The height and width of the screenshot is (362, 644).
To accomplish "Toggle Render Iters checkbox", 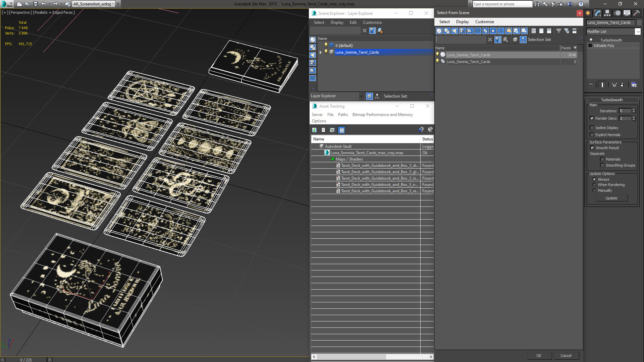I will tap(592, 118).
